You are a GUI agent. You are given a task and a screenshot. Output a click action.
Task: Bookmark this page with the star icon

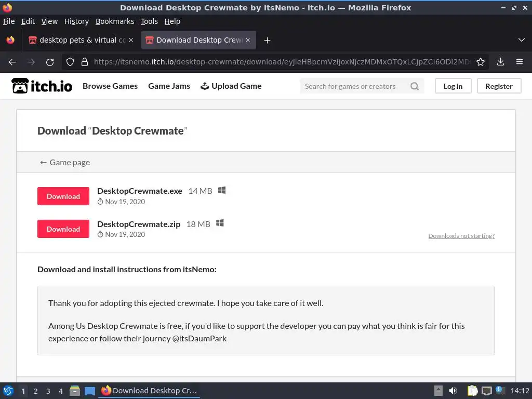tap(480, 62)
